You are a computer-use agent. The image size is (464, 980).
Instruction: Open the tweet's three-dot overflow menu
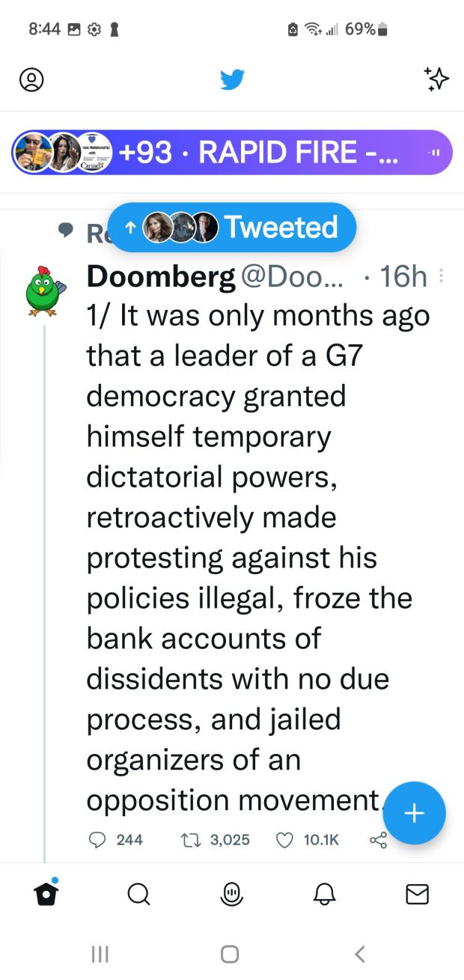tap(442, 277)
